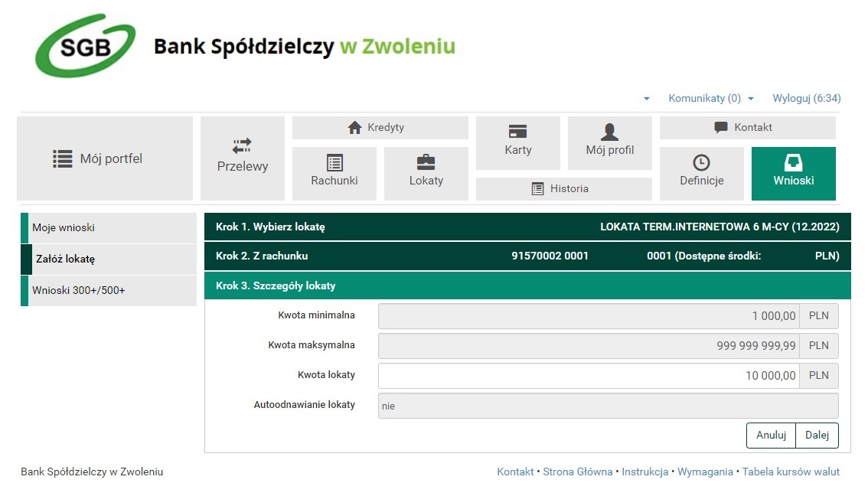
Task: Open the Mój profil label
Action: (610, 150)
